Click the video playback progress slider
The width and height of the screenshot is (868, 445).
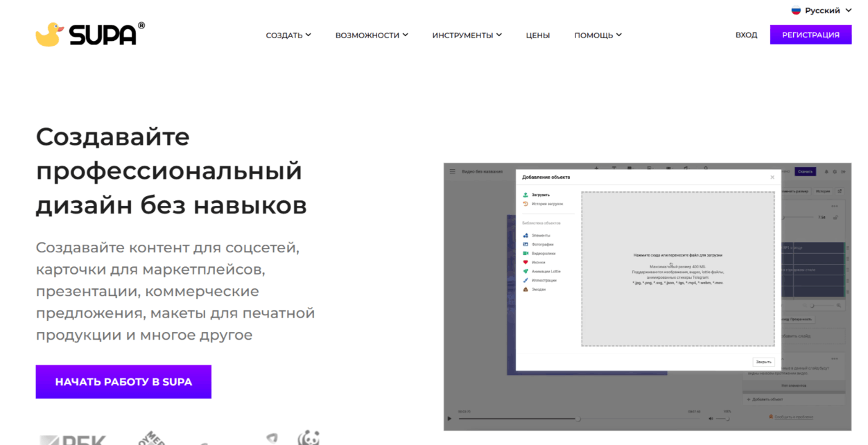click(x=581, y=419)
